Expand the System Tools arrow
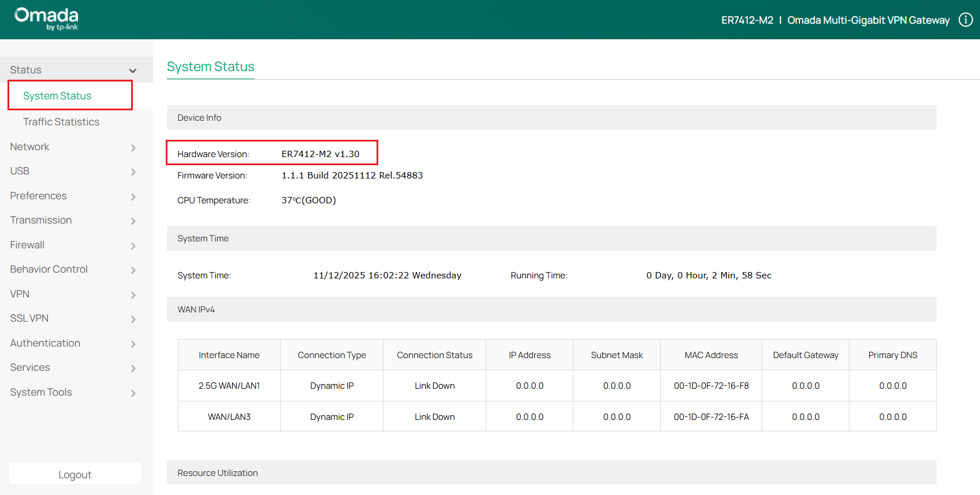 (x=133, y=393)
